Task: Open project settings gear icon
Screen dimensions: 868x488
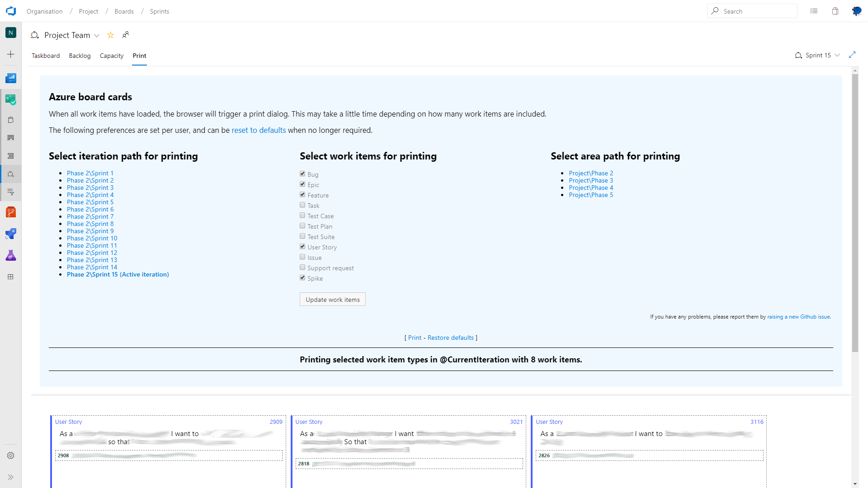Action: (11, 455)
